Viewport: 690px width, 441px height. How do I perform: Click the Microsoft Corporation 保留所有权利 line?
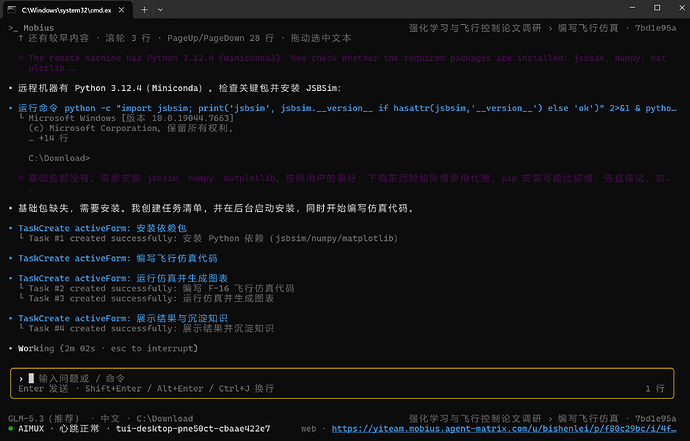[131, 129]
